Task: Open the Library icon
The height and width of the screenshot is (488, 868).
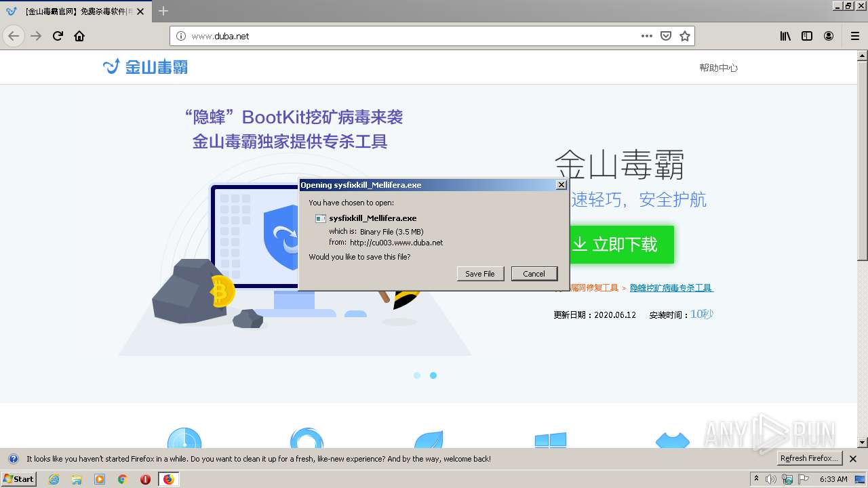Action: pyautogui.click(x=785, y=36)
